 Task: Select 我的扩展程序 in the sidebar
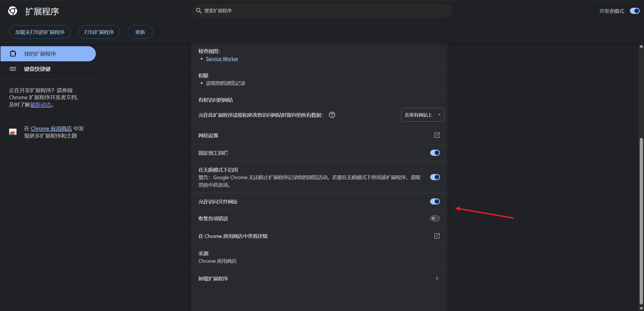pyautogui.click(x=48, y=54)
